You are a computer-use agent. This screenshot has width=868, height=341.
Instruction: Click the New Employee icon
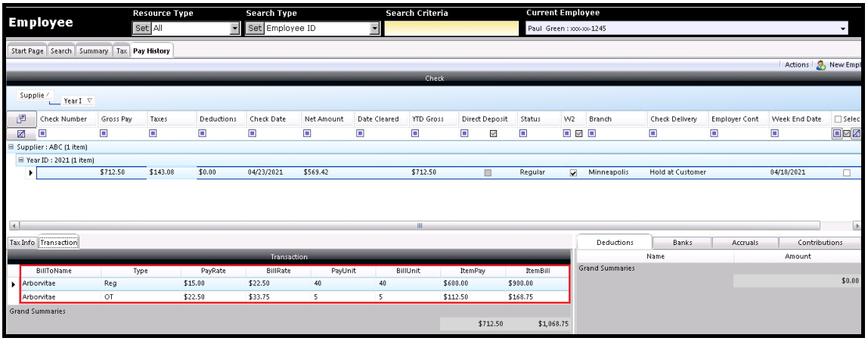pyautogui.click(x=820, y=65)
